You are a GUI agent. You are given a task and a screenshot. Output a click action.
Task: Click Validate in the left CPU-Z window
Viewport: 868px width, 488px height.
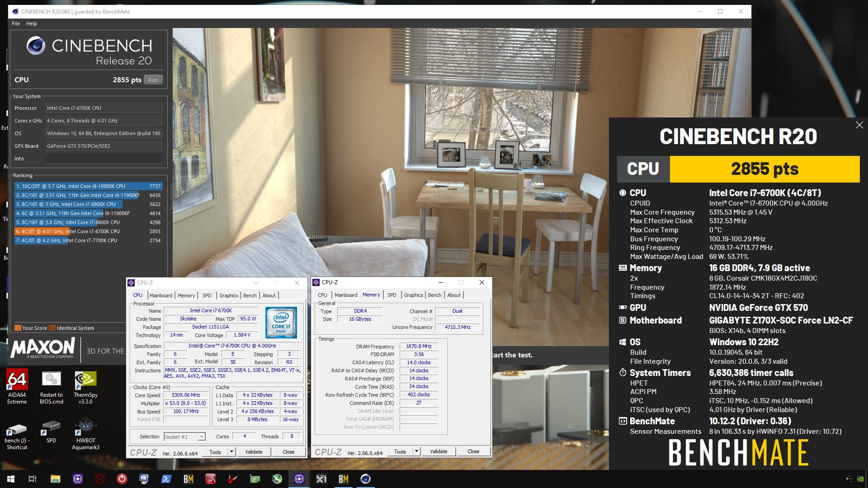tap(254, 452)
